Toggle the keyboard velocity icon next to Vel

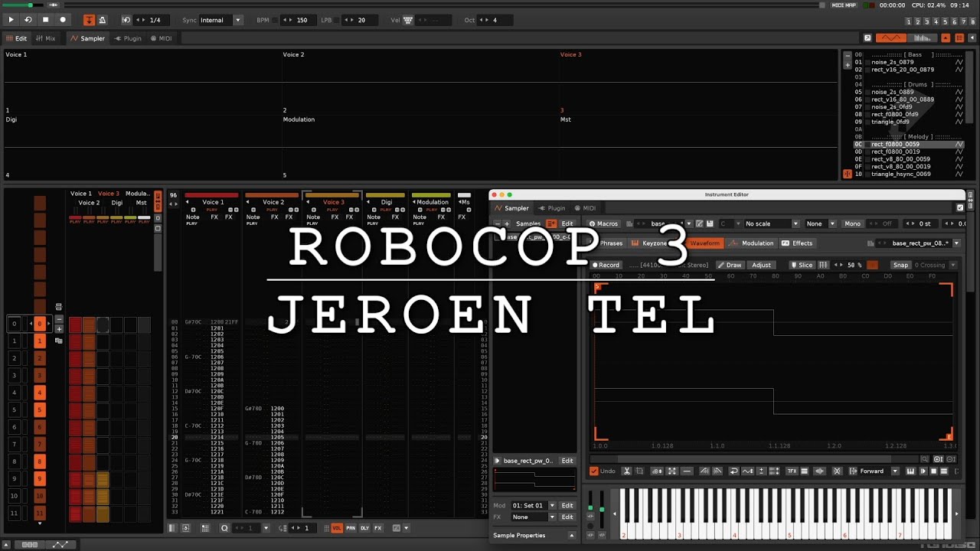(x=408, y=20)
